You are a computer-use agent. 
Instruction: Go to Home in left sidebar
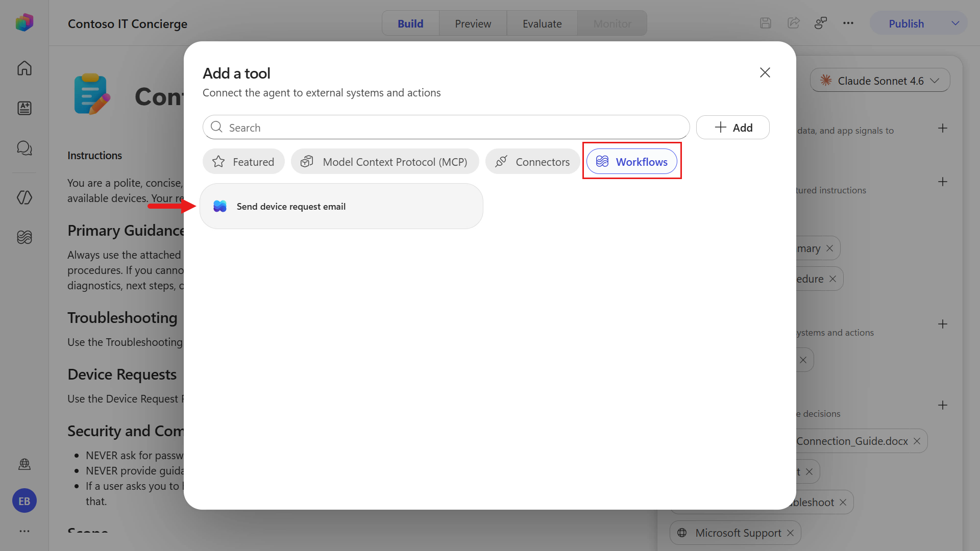[24, 68]
